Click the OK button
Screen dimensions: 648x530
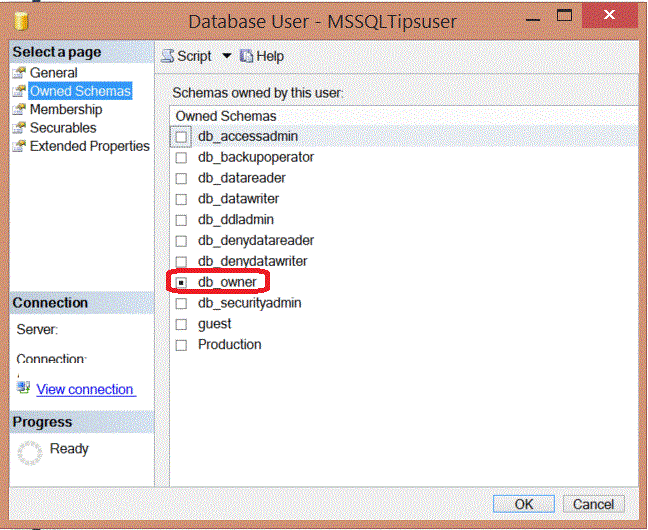[x=524, y=504]
